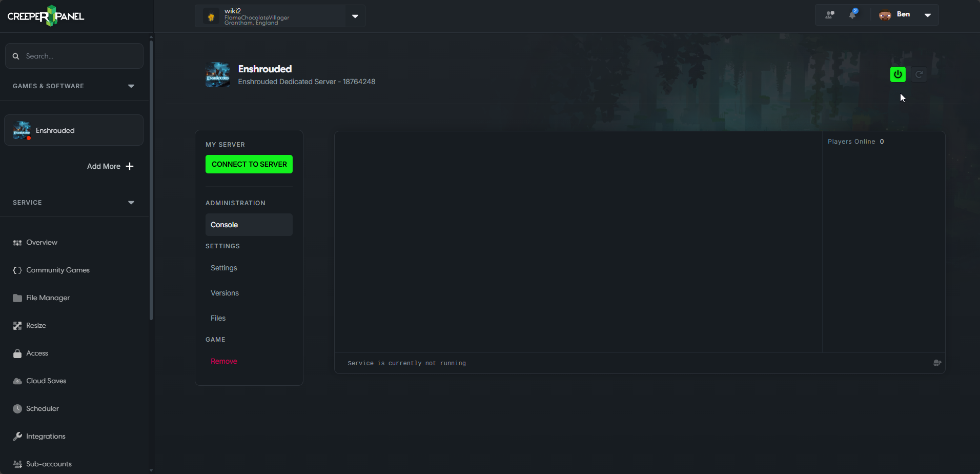
Task: Open the Console tab
Action: [249, 225]
